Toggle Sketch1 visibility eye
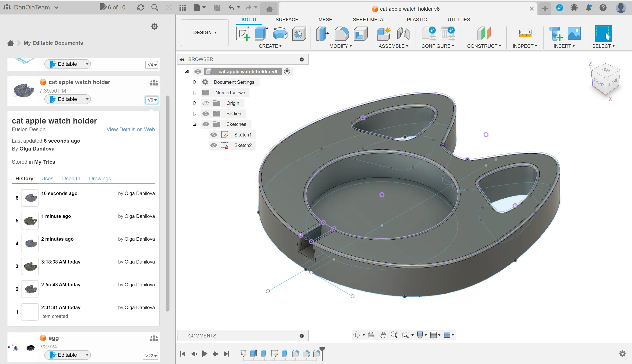This screenshot has width=632, height=364. 214,135
